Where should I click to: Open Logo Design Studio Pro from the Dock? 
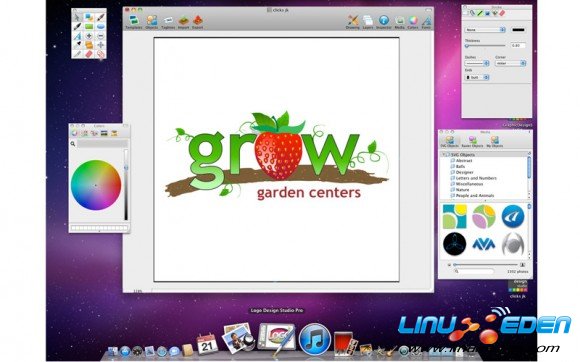(x=277, y=338)
